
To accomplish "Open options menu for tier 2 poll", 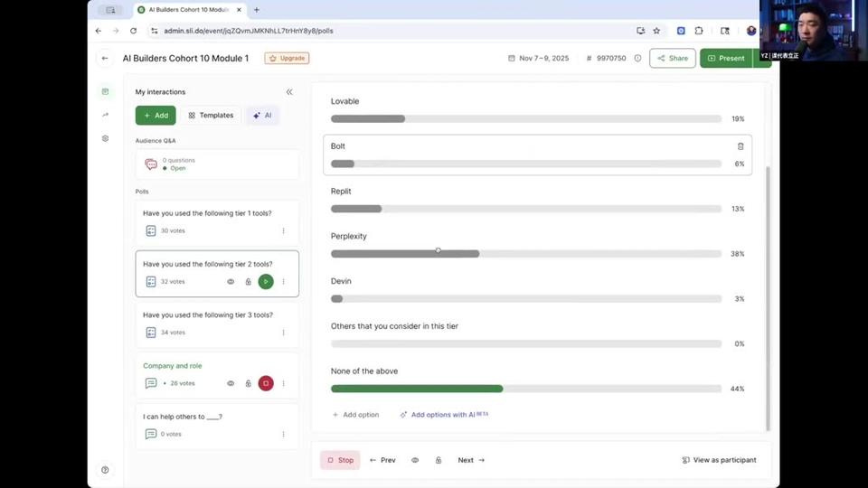I will pyautogui.click(x=283, y=282).
